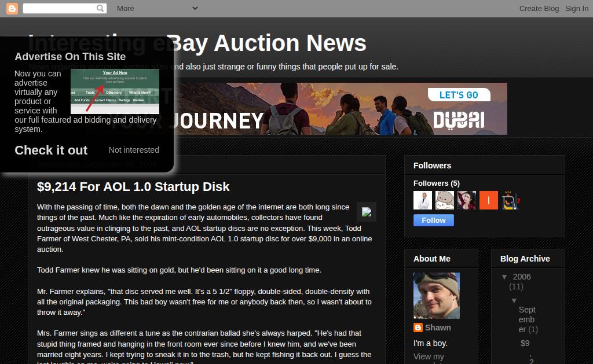Open the orange letter I follower avatar

point(489,200)
